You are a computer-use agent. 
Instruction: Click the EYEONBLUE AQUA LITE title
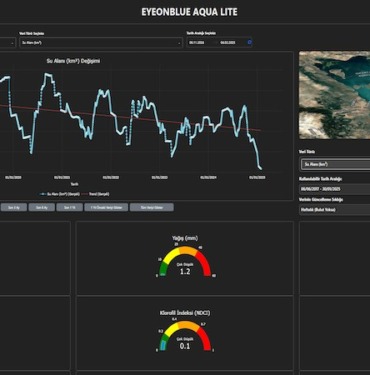[189, 12]
